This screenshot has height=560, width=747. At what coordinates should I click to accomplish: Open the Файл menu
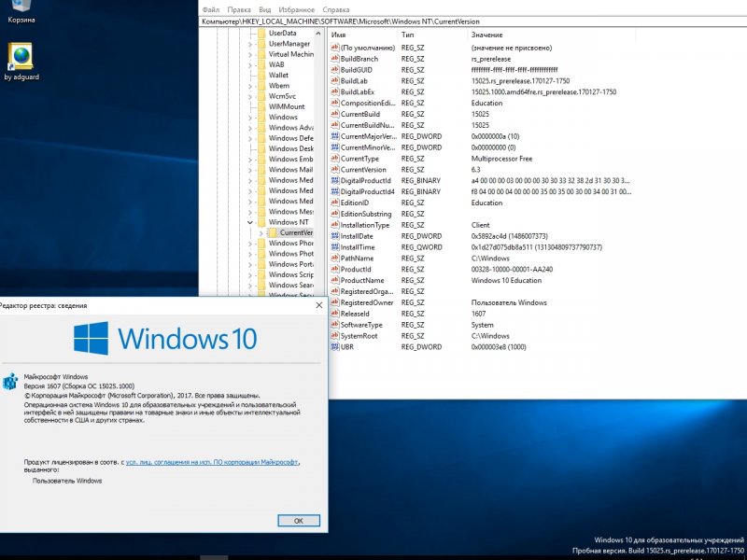(x=211, y=9)
